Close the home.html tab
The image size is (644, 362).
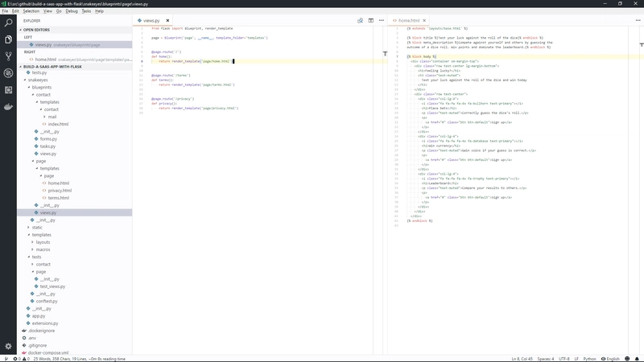point(424,21)
